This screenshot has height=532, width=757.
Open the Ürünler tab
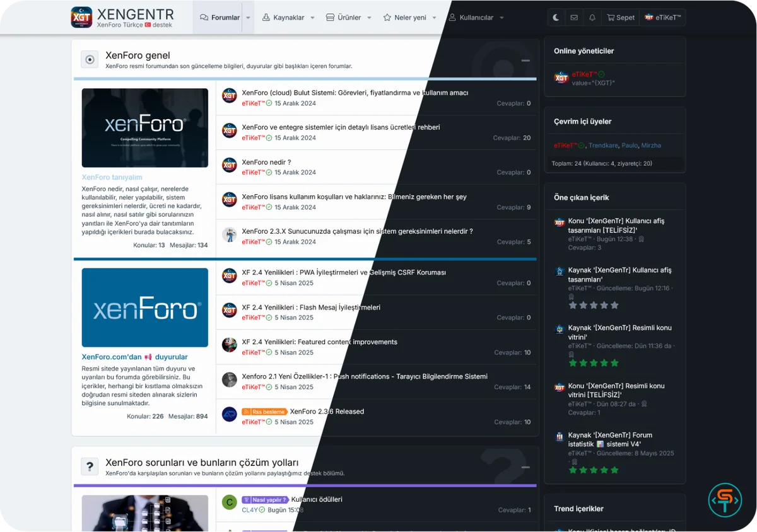pos(343,18)
